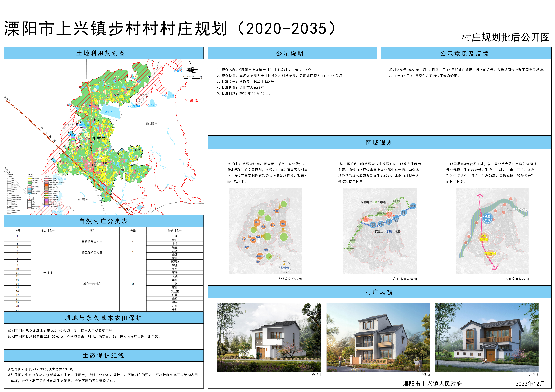555x392 pixels.
Task: Click the 特色保护类村庄 category cell
Action: [x=92, y=252]
